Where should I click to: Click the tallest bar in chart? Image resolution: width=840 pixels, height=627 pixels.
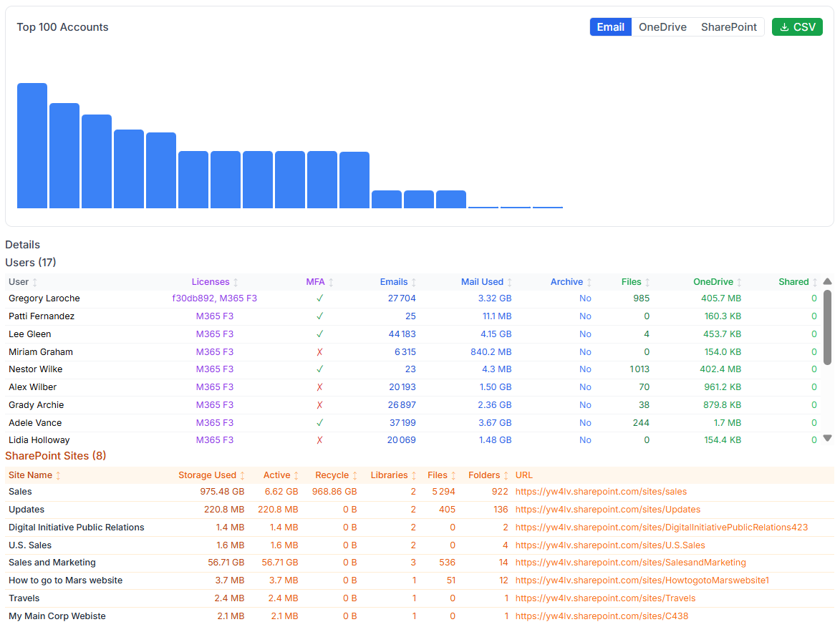click(32, 146)
